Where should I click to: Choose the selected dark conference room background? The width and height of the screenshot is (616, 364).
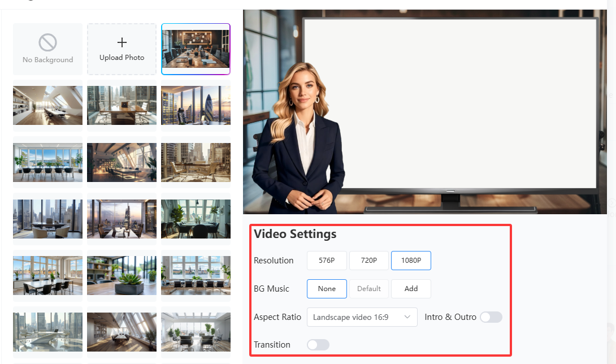tap(196, 49)
